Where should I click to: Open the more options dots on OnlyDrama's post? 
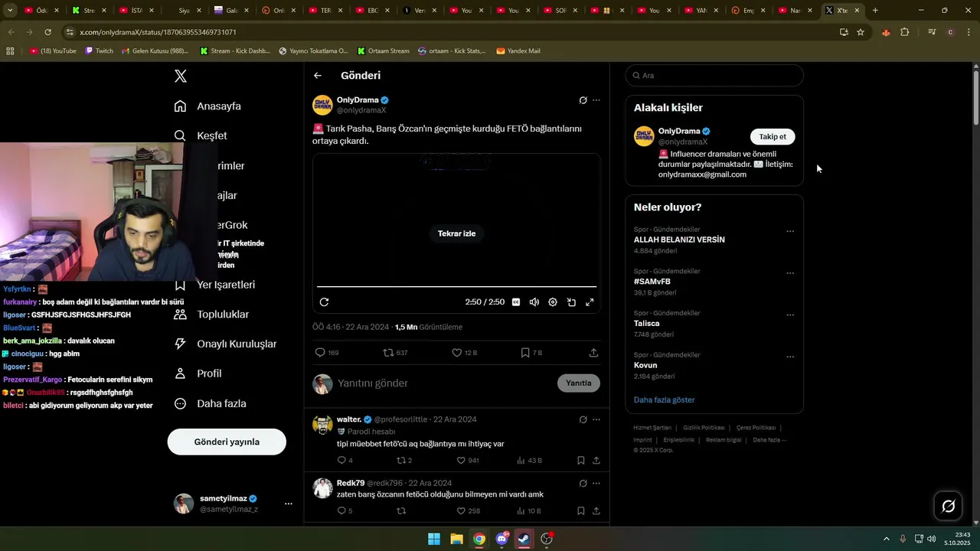tap(596, 100)
